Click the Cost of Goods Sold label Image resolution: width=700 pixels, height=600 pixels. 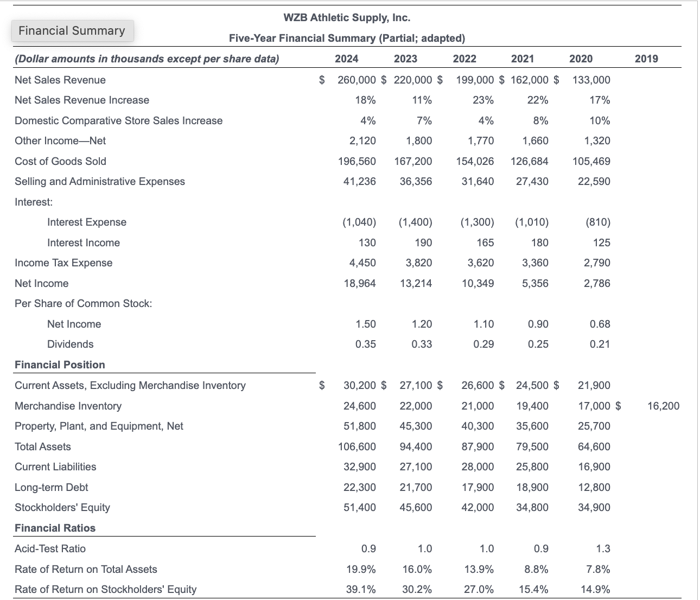[x=61, y=161]
